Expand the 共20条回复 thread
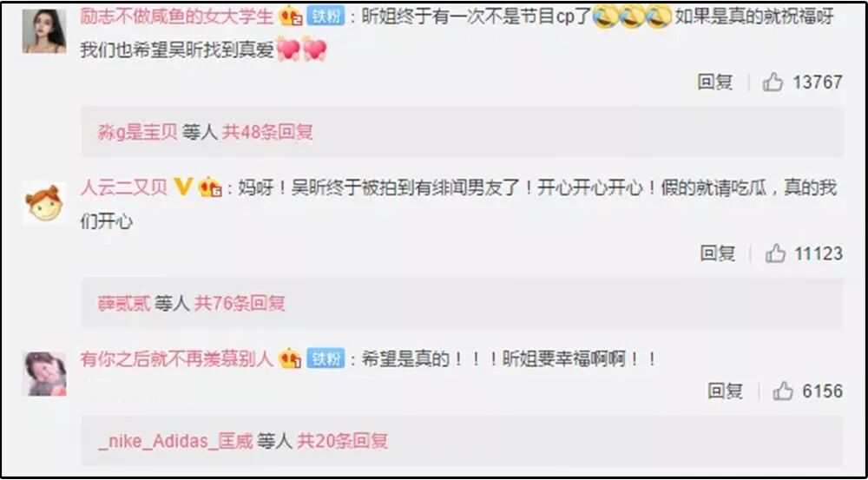868x480 pixels. tap(342, 441)
